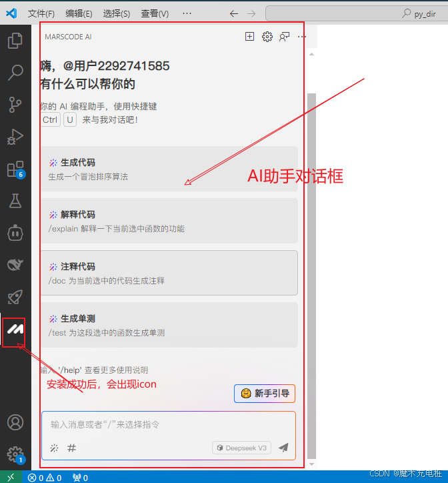
Task: Open the Run and Debug view
Action: coord(15,137)
